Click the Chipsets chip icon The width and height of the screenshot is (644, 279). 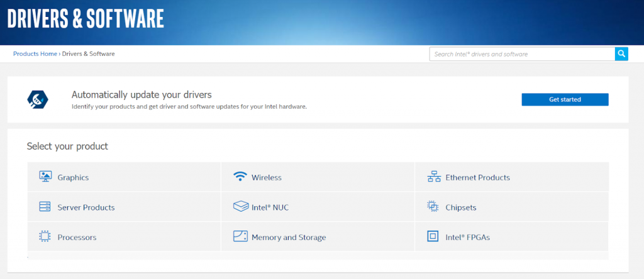coord(433,206)
